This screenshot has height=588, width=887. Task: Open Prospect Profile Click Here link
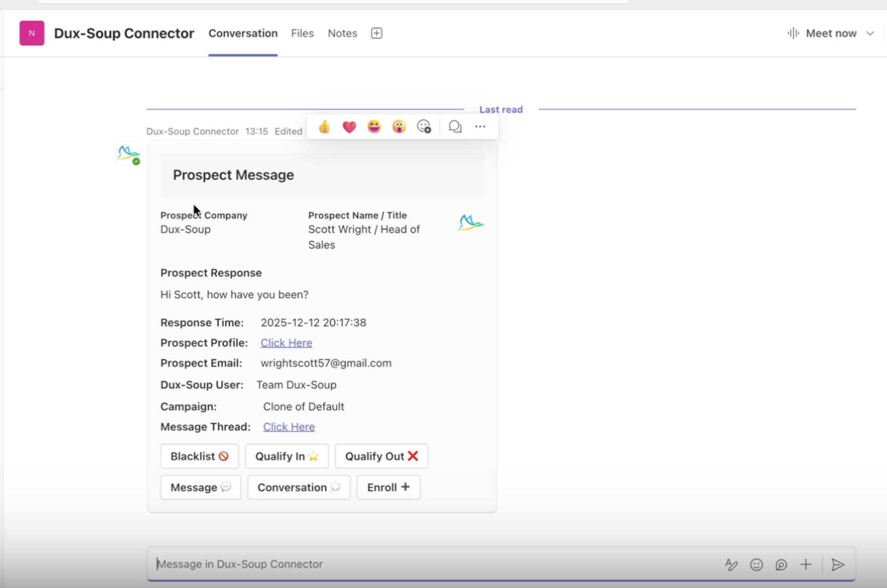click(x=286, y=343)
